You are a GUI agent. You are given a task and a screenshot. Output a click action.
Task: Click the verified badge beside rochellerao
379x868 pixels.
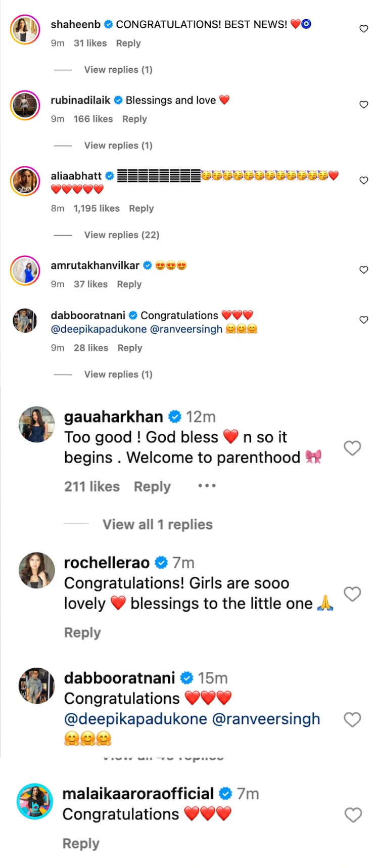click(x=161, y=562)
